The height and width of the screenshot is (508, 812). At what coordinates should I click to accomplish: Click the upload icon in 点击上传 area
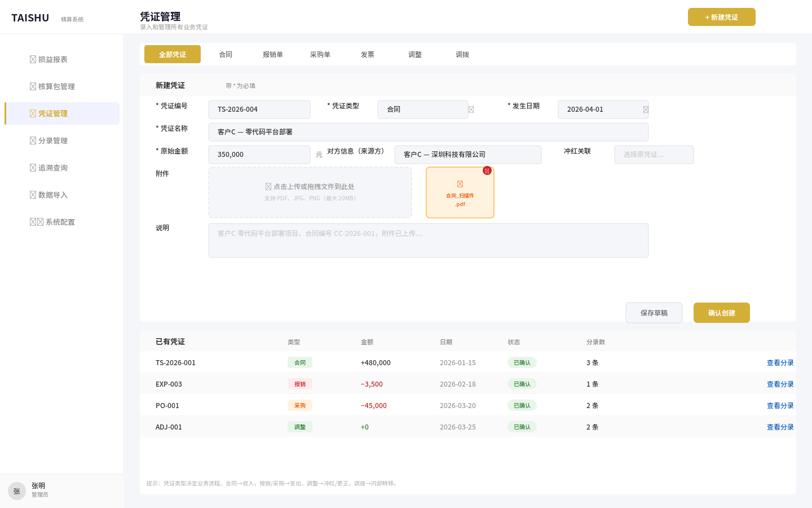(268, 186)
